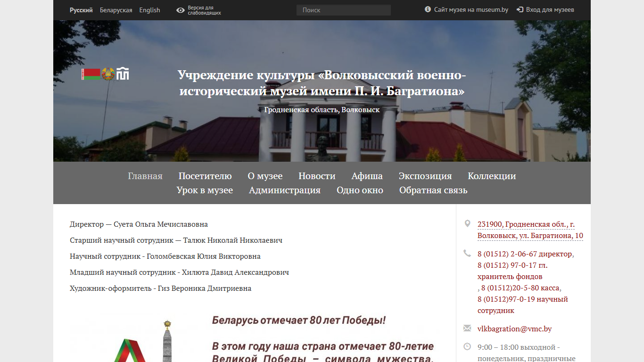644x362 pixels.
Task: Click the museum building logo icon
Action: (123, 74)
